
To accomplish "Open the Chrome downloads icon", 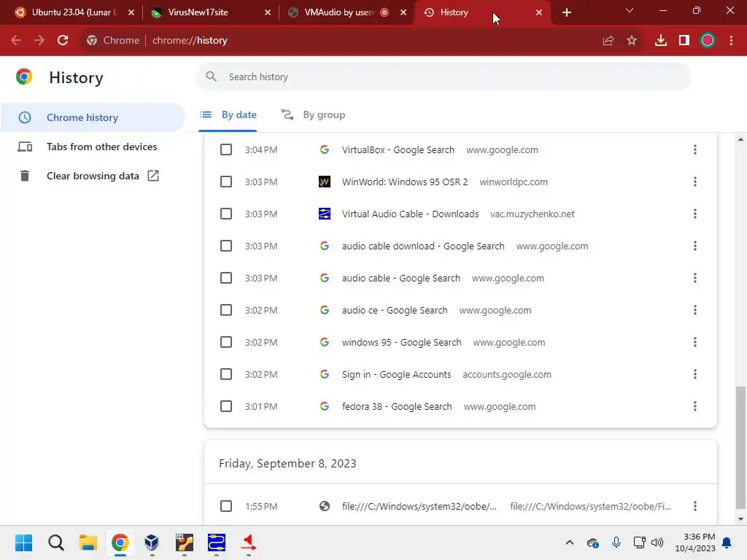I will pos(661,41).
